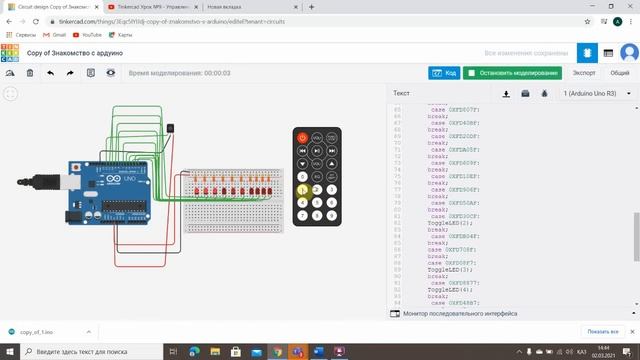Click the code editor scrollbar thumb
Image resolution: width=640 pixels, height=360 pixels.
(x=636, y=237)
